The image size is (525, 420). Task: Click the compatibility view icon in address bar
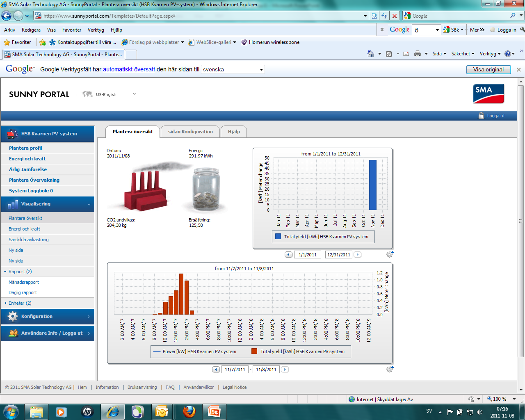click(x=374, y=16)
